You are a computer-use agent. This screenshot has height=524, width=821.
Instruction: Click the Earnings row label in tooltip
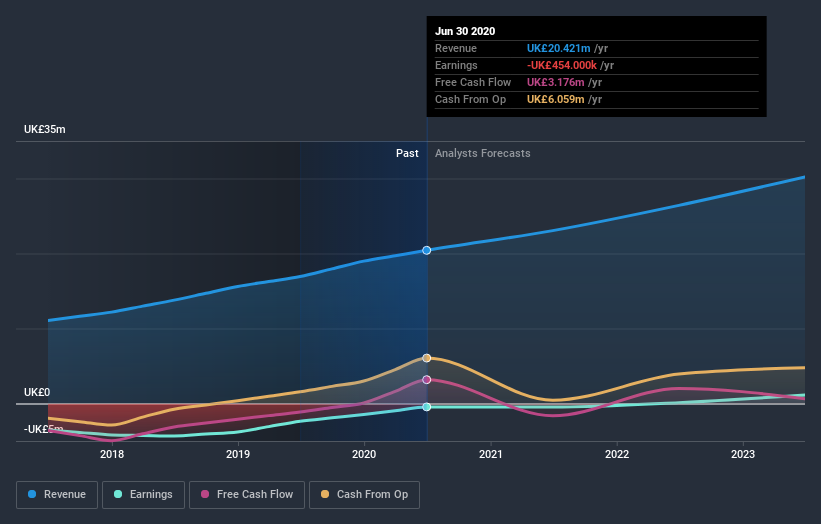456,65
